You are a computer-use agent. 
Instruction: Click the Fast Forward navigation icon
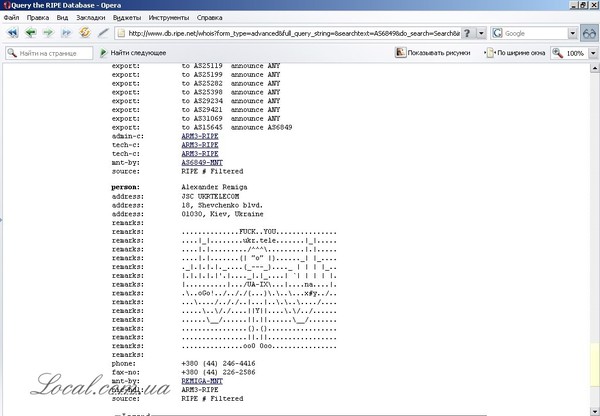[x=66, y=33]
